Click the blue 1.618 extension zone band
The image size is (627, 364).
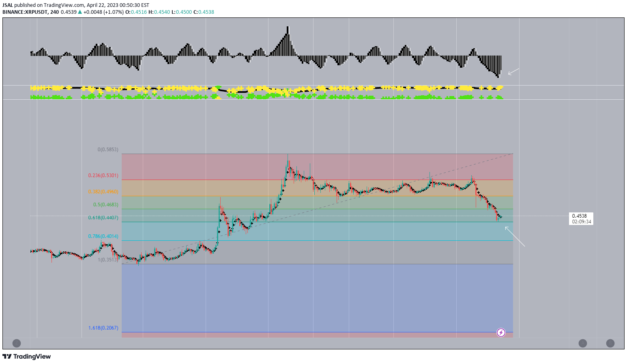click(316, 296)
